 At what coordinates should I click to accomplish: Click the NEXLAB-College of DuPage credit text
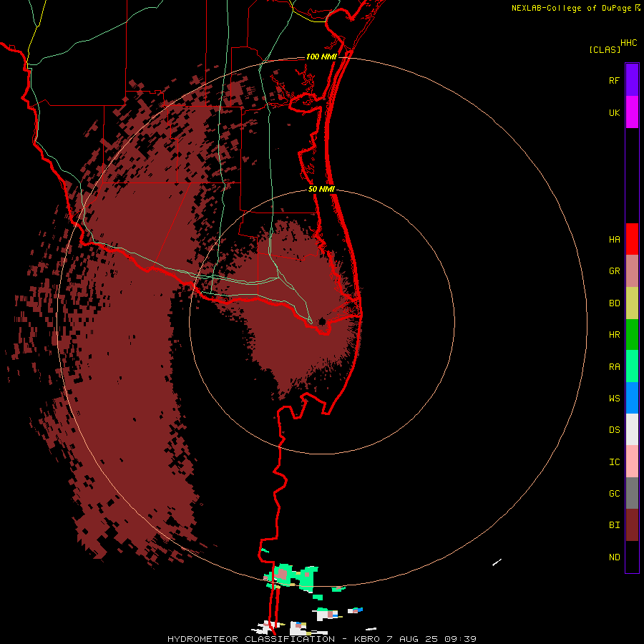pyautogui.click(x=572, y=8)
